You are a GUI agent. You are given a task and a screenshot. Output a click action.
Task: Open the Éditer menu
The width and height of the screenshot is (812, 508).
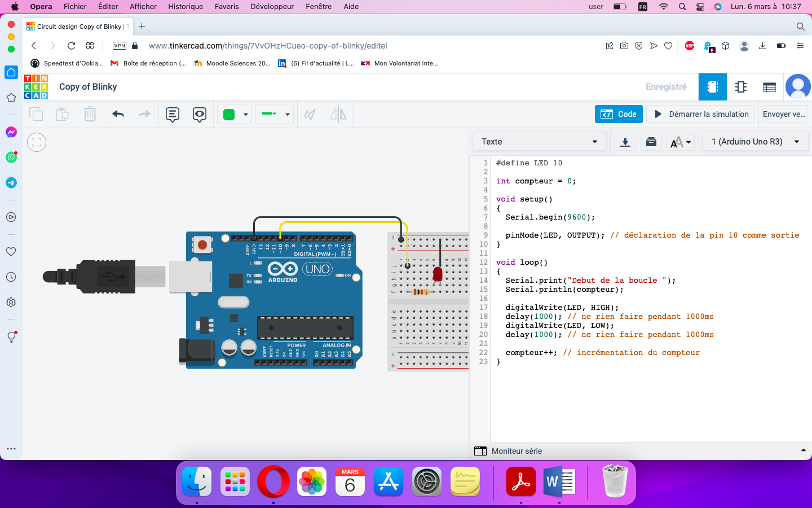coord(108,6)
